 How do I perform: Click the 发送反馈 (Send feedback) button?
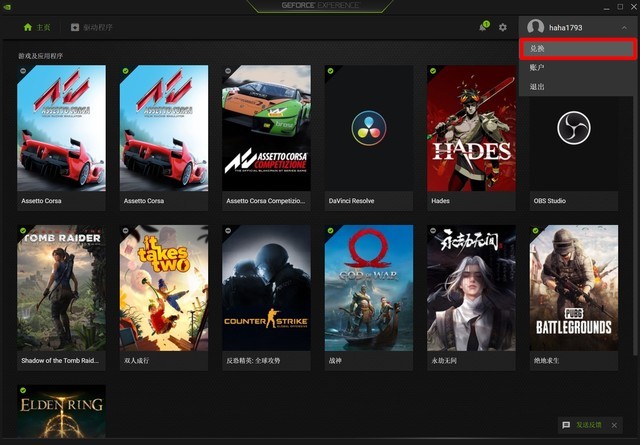(589, 425)
